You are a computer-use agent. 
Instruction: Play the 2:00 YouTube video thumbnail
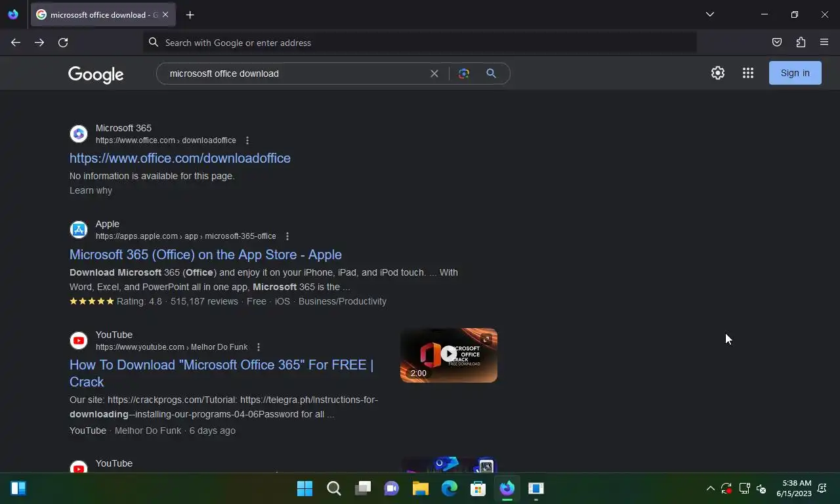(x=449, y=355)
